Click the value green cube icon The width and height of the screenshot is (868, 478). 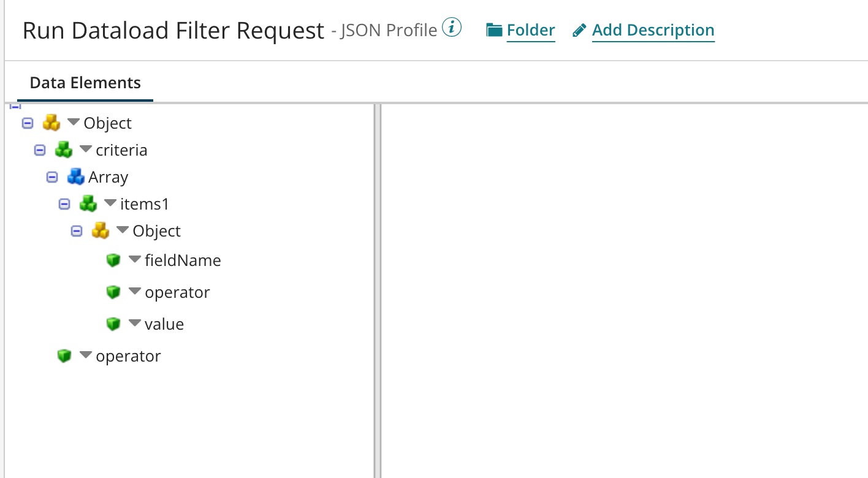tap(113, 324)
